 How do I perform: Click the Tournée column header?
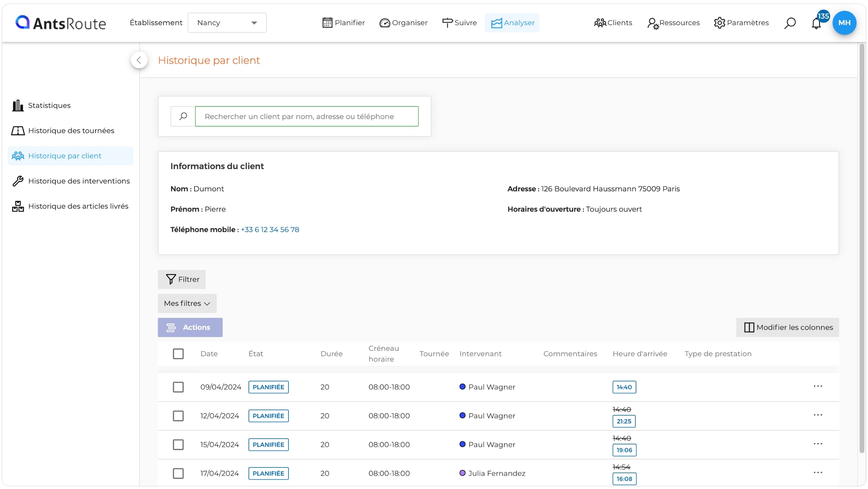click(434, 354)
